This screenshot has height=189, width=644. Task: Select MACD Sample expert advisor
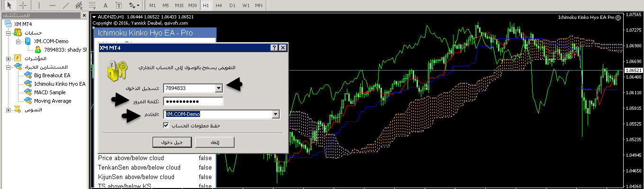[50, 92]
